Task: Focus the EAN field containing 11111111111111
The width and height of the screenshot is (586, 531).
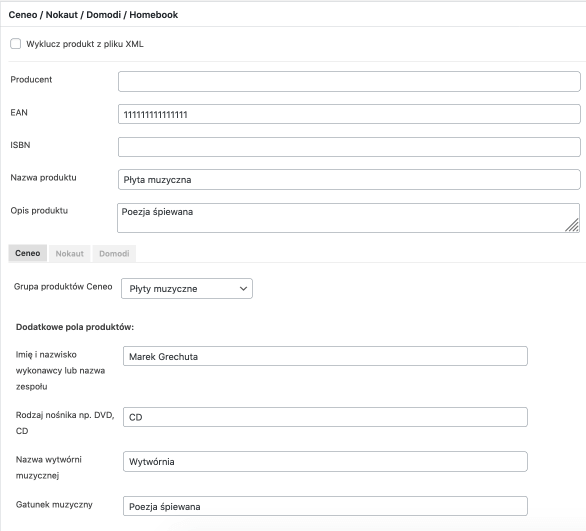Action: 349,114
